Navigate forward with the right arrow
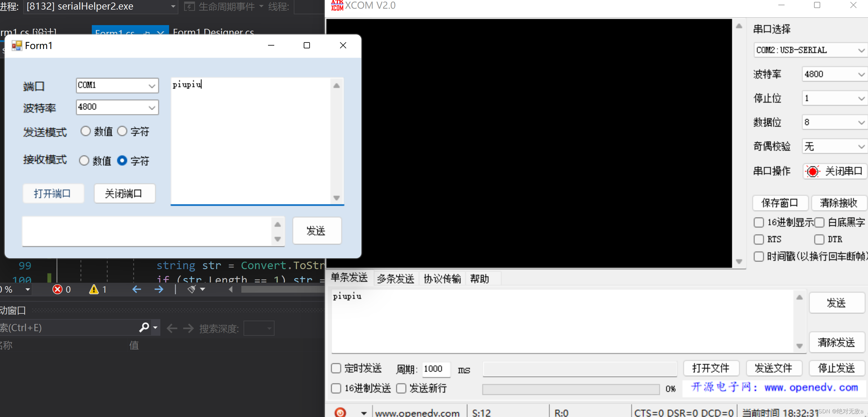 click(x=159, y=289)
